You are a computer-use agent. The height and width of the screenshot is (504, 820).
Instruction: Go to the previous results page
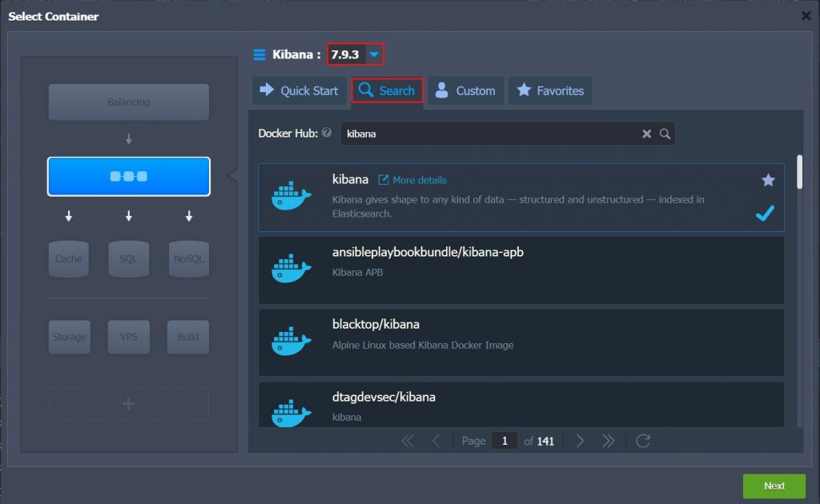(436, 441)
